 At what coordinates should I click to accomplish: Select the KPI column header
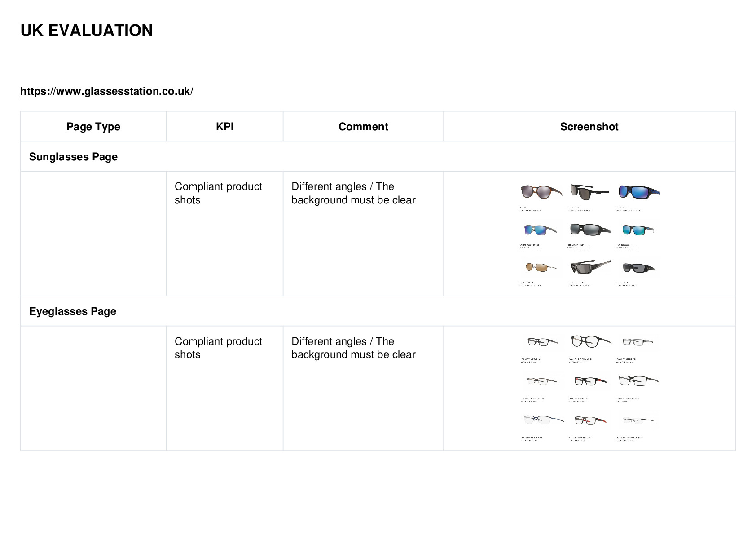click(224, 127)
